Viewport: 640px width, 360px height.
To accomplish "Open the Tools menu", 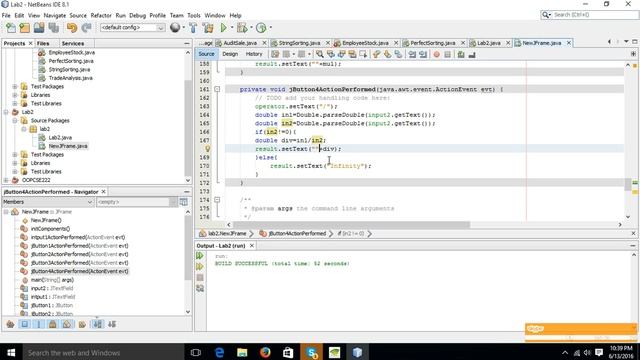I will (194, 15).
